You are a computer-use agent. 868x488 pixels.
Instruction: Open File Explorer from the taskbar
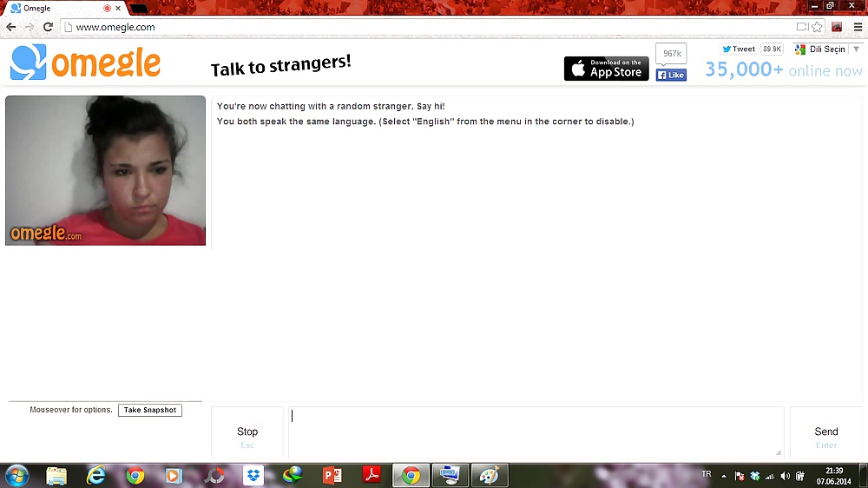click(x=56, y=476)
